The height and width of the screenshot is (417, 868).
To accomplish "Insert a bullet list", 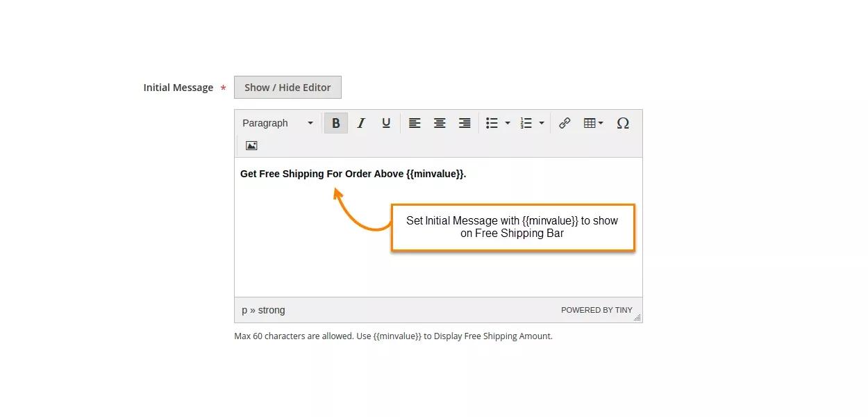I will click(492, 123).
